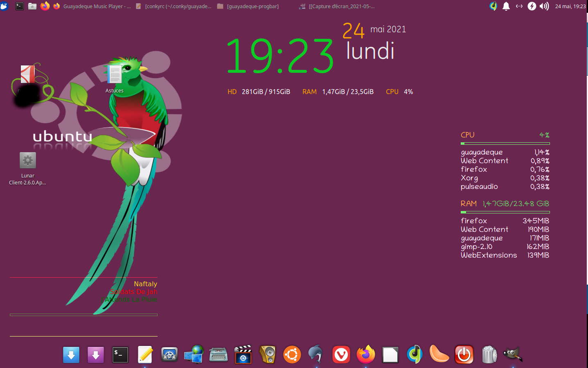This screenshot has height=368, width=588.
Task: Switch to Guayadeque Music Player window
Action: pyautogui.click(x=92, y=6)
